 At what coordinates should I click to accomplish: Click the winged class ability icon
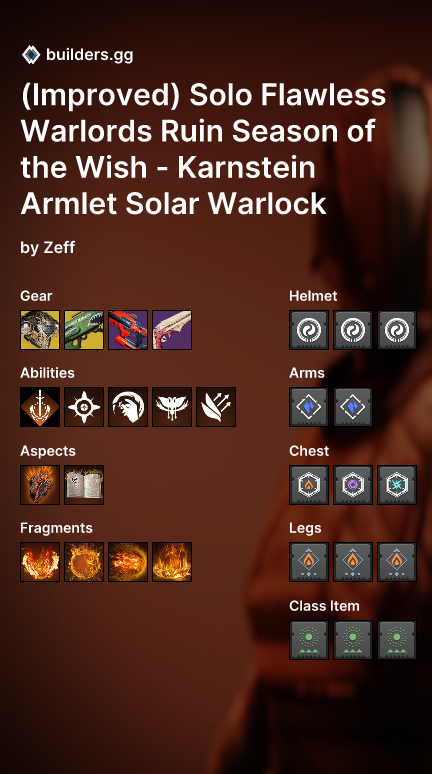[x=172, y=407]
